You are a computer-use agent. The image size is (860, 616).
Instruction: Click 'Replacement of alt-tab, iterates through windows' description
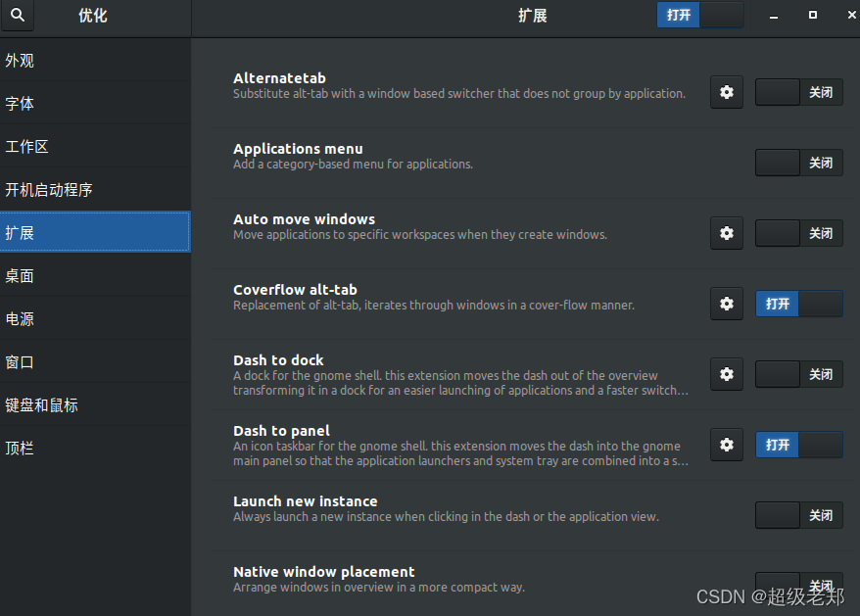(x=434, y=305)
